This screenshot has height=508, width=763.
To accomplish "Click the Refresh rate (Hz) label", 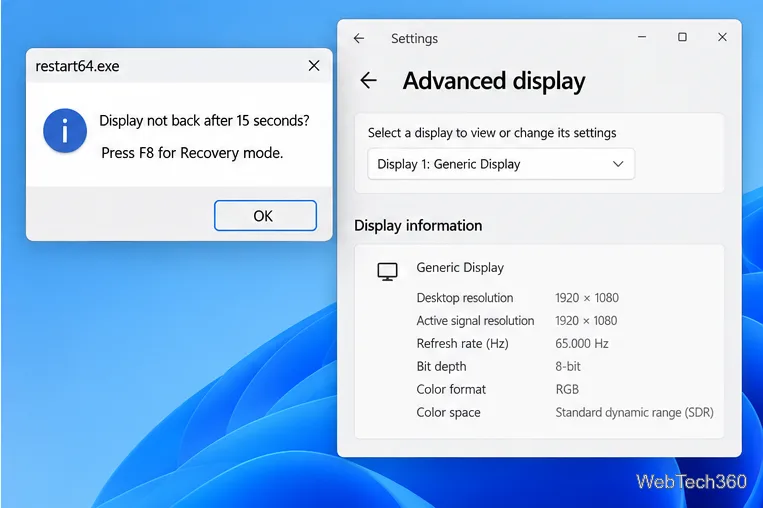I will (462, 344).
